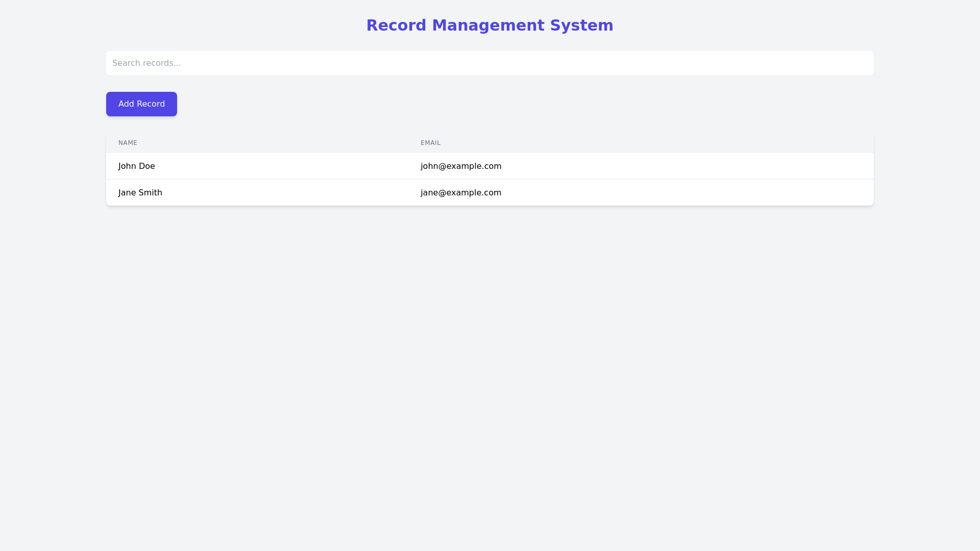Select the EMAIL column header
This screenshot has width=980, height=551.
click(430, 143)
